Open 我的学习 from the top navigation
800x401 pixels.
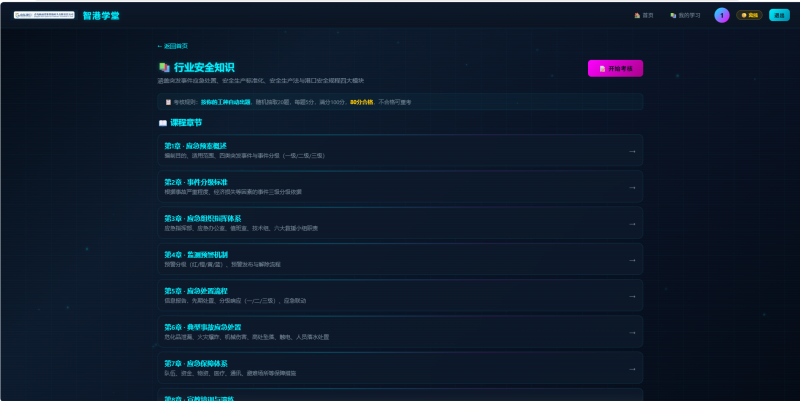coord(685,15)
